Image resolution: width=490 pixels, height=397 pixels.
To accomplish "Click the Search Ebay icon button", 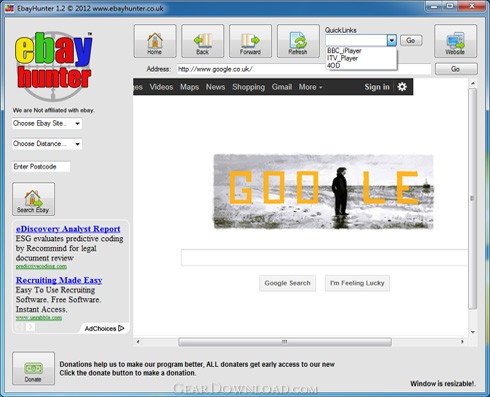I will (x=34, y=199).
